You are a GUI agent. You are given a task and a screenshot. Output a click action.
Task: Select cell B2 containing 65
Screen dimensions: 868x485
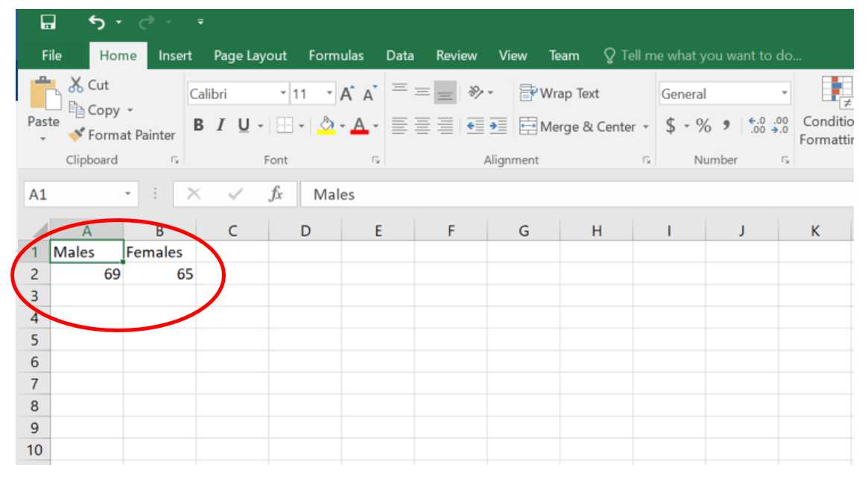click(159, 274)
